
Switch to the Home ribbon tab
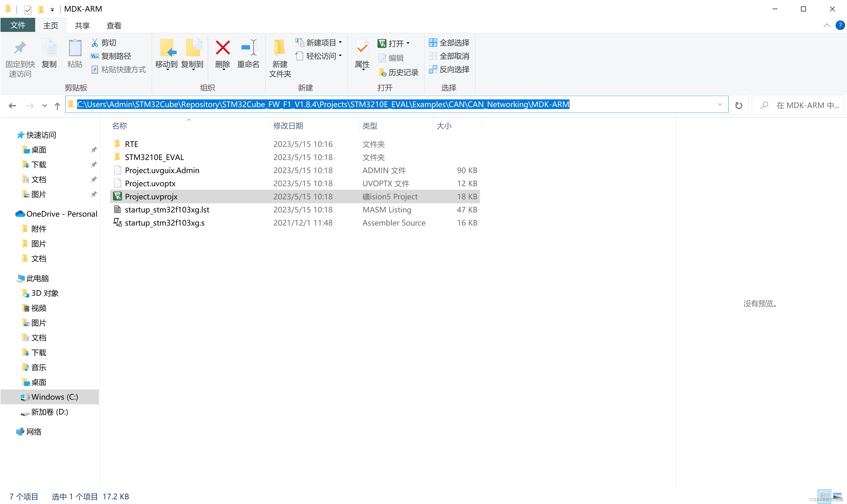tap(51, 25)
